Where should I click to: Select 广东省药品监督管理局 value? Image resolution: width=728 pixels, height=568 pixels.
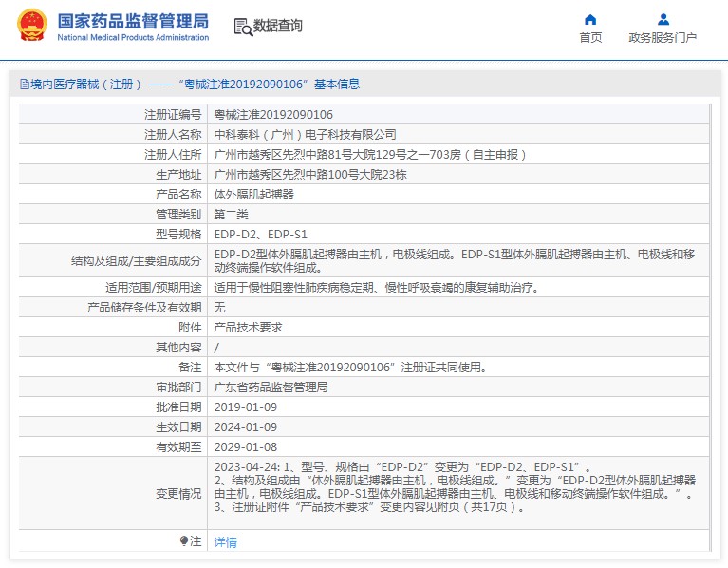coord(271,388)
